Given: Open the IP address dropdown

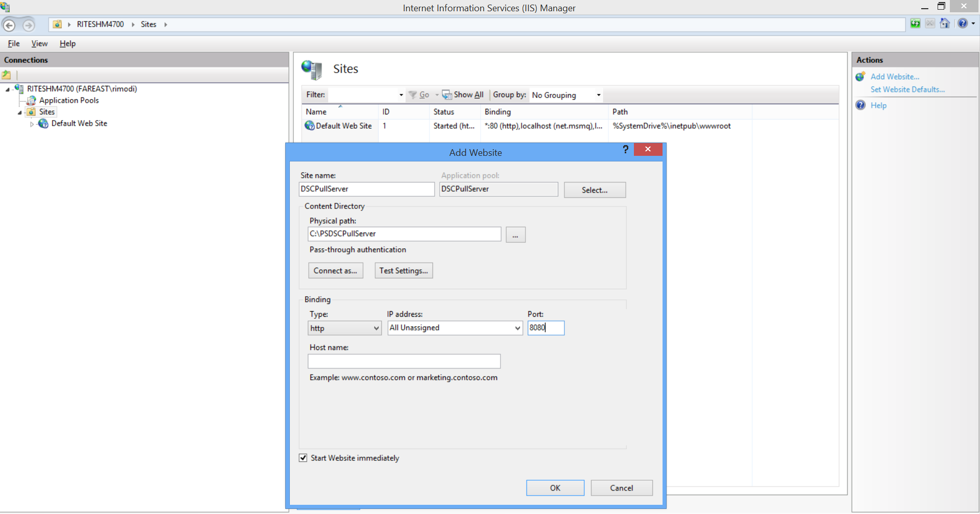Looking at the screenshot, I should pyautogui.click(x=454, y=328).
